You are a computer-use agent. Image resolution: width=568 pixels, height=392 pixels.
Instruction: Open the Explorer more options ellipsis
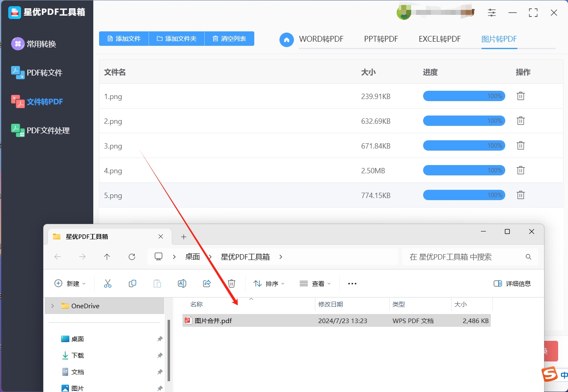[352, 283]
